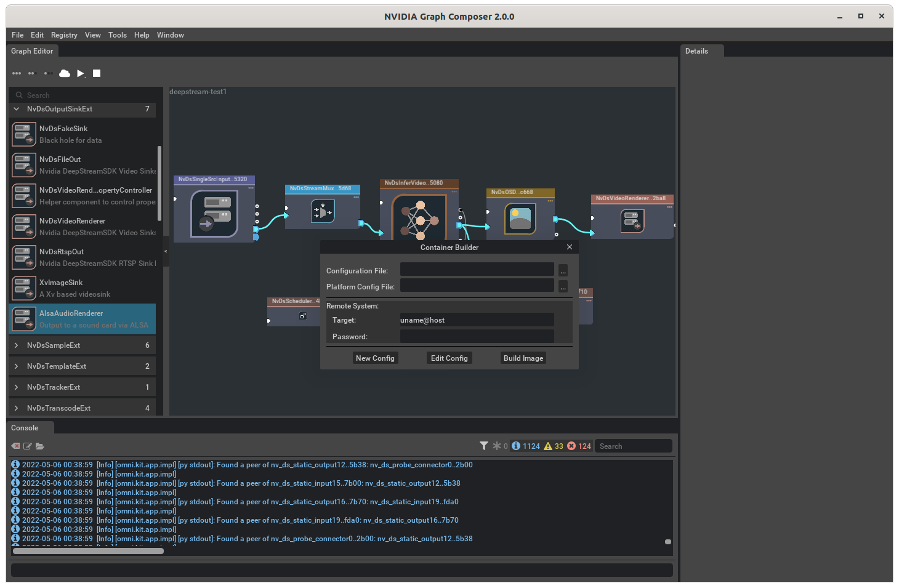899x588 pixels.
Task: Open the console log folder icon
Action: tap(40, 446)
